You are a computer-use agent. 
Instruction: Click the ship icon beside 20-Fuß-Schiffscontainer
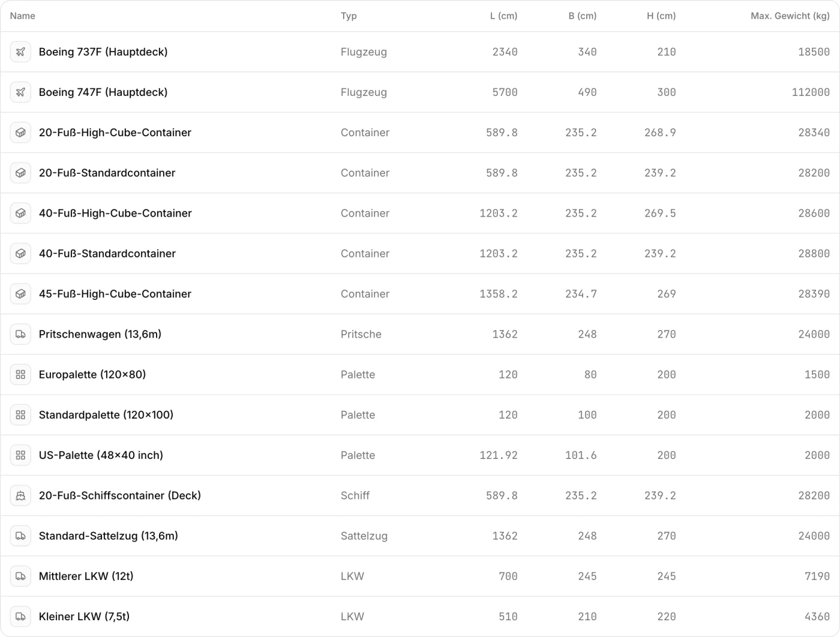[20, 495]
